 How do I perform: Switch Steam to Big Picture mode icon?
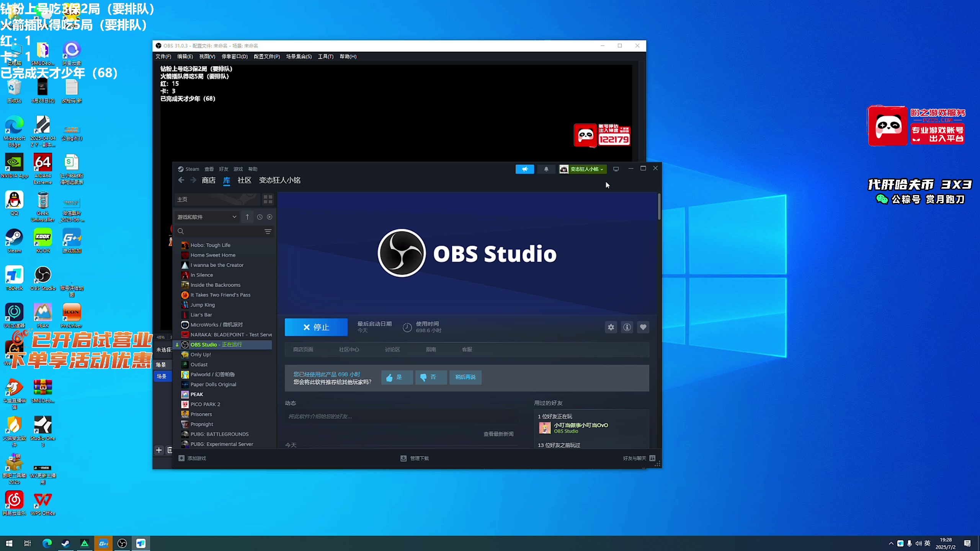[616, 169]
